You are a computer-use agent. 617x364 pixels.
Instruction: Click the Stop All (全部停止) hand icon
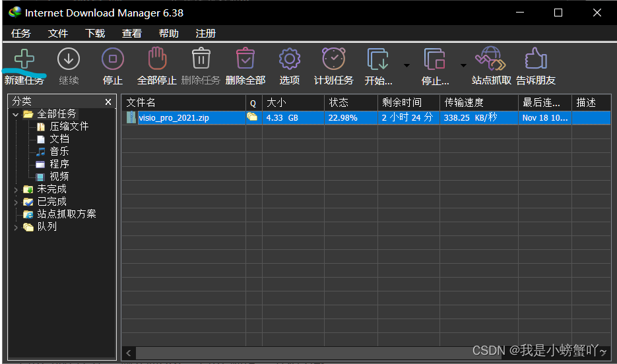point(157,58)
